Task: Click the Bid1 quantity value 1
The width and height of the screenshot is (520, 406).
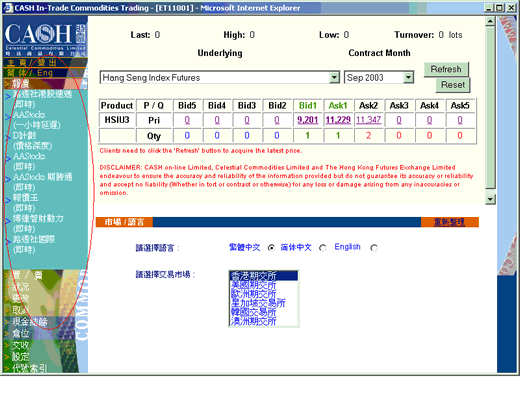Action: (x=308, y=136)
